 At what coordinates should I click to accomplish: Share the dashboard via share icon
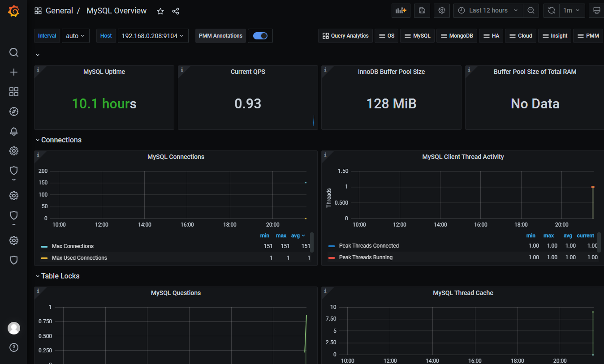click(x=176, y=11)
